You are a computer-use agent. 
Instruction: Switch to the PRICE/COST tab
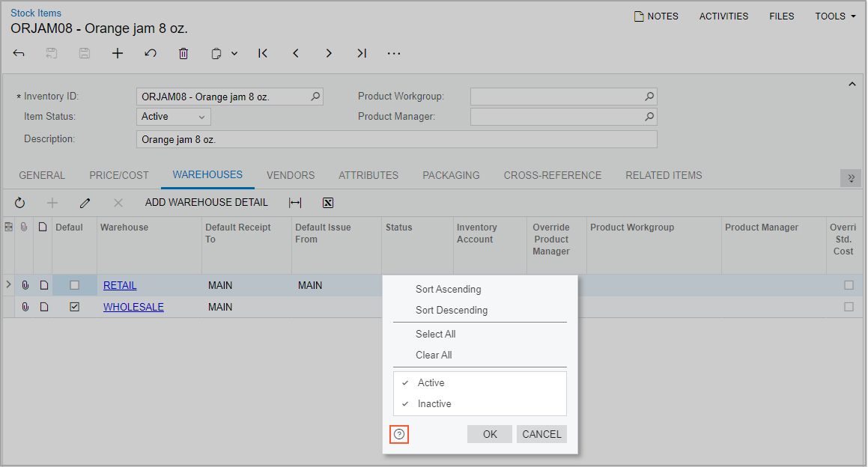[x=119, y=175]
